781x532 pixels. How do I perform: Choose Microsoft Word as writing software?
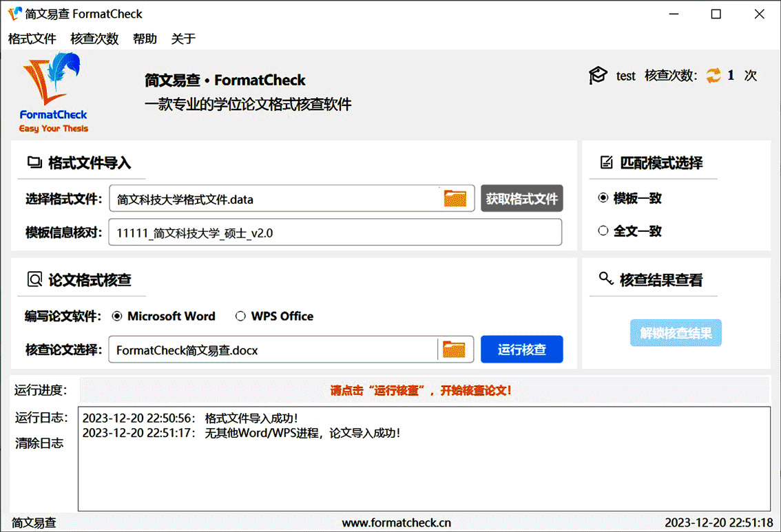coord(164,316)
